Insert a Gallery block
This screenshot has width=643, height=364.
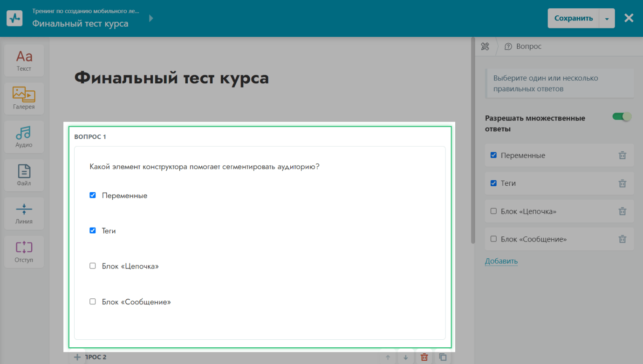coord(24,99)
